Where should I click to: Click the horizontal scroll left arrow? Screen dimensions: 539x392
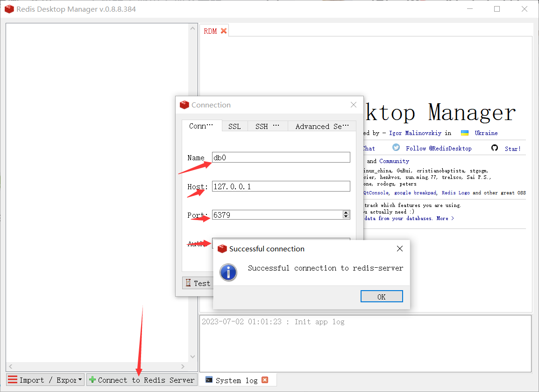coord(11,367)
